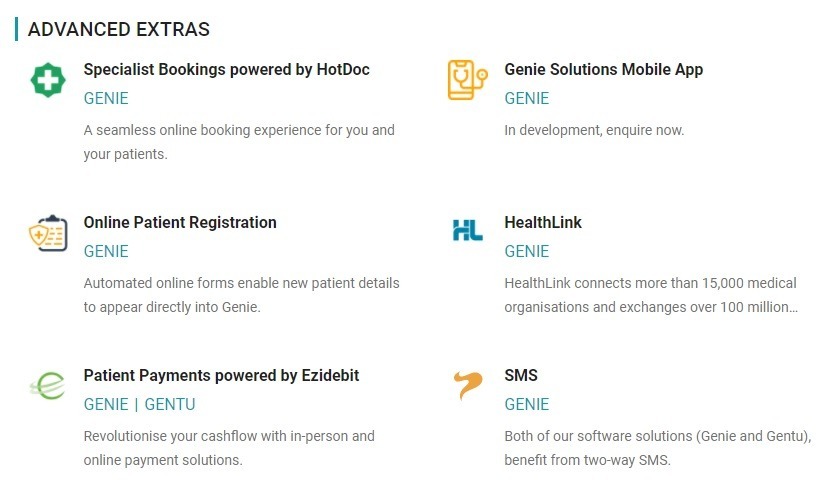Open Specialist Bookings powered by HotDoc title
Image resolution: width=830 pixels, height=480 pixels.
coord(226,69)
